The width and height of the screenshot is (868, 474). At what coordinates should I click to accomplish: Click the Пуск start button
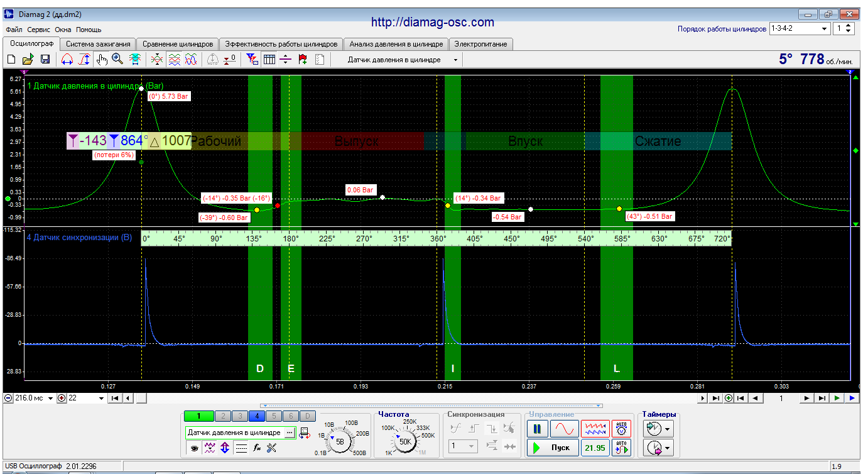(x=552, y=448)
